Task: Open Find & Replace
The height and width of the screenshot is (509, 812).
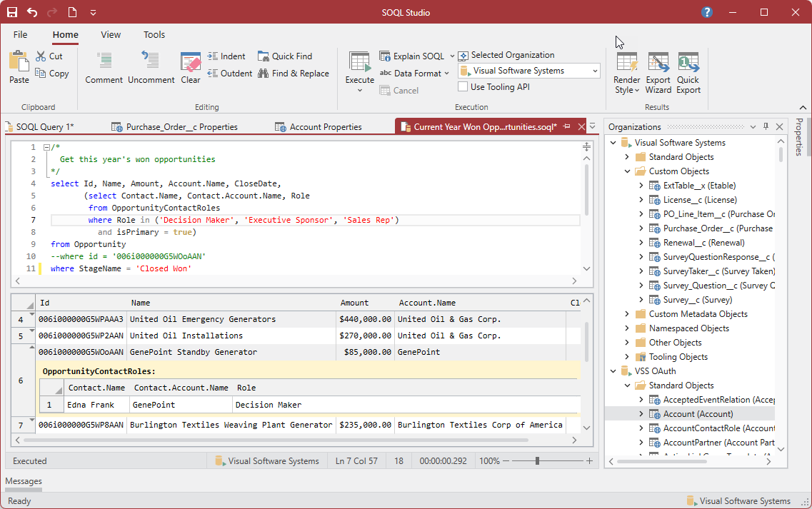Action: tap(293, 74)
